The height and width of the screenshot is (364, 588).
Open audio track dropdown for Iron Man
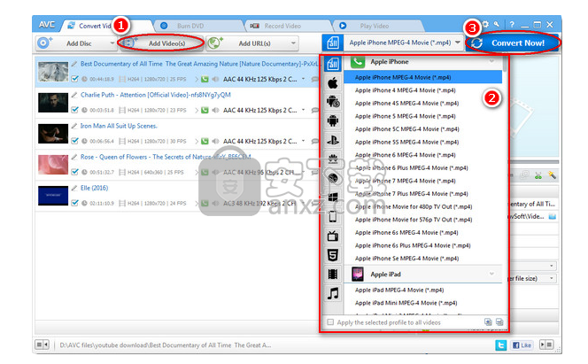[x=304, y=142]
